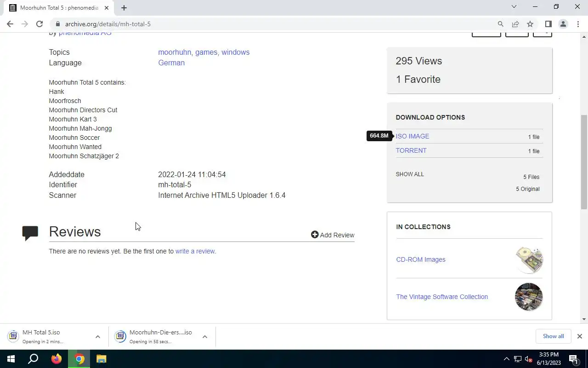Select the Moorhuhn Total 5 tab

coord(59,8)
